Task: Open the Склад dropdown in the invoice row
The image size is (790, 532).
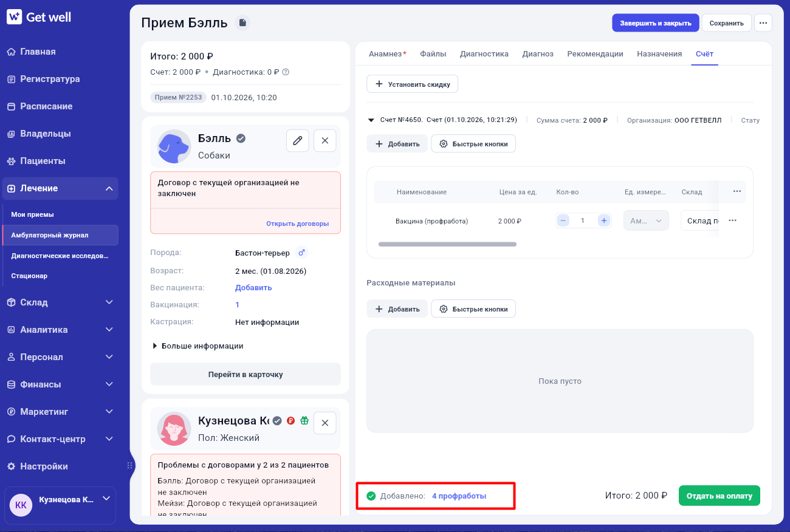Action: [x=700, y=220]
